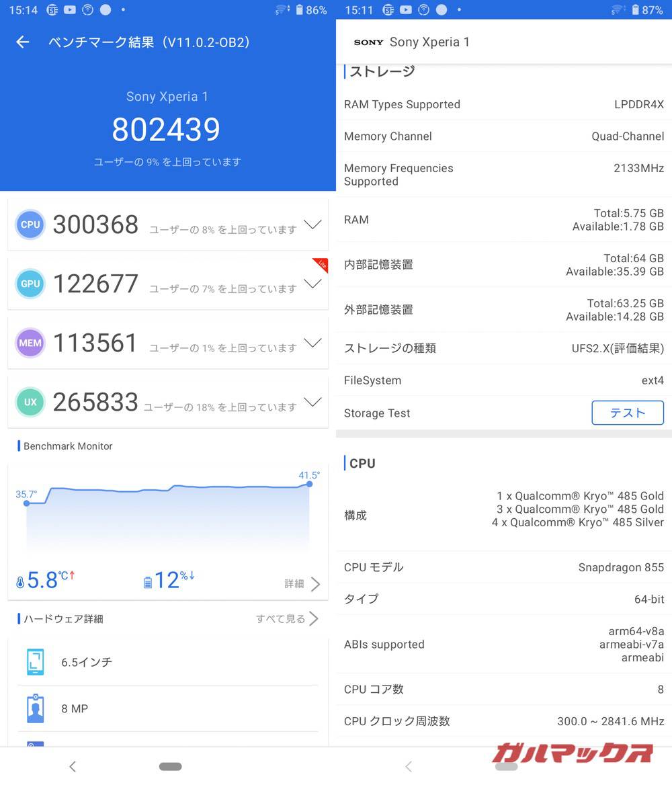This screenshot has height=785, width=672.
Task: Open 詳細 benchmark monitor details
Action: (302, 583)
